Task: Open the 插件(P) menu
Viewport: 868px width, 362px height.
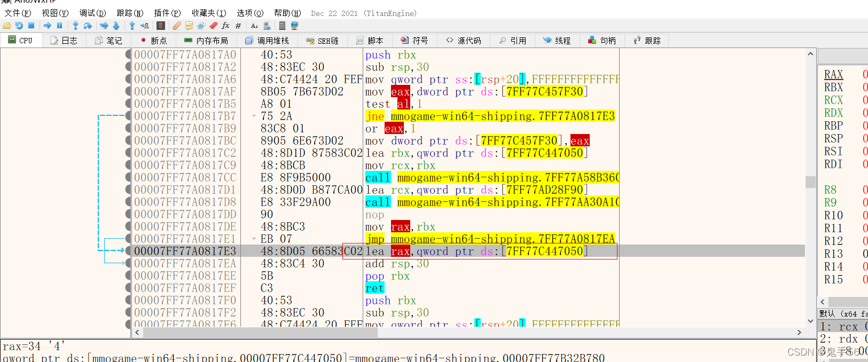Action: [167, 13]
